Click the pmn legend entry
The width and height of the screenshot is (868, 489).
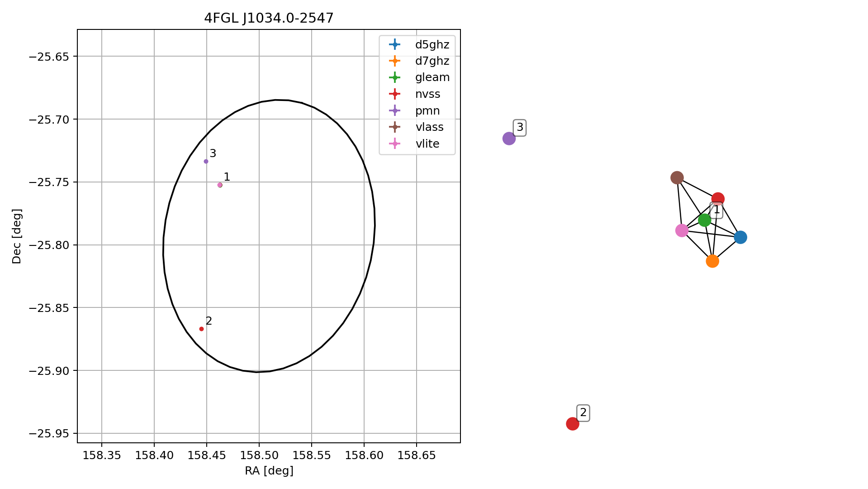tap(414, 111)
